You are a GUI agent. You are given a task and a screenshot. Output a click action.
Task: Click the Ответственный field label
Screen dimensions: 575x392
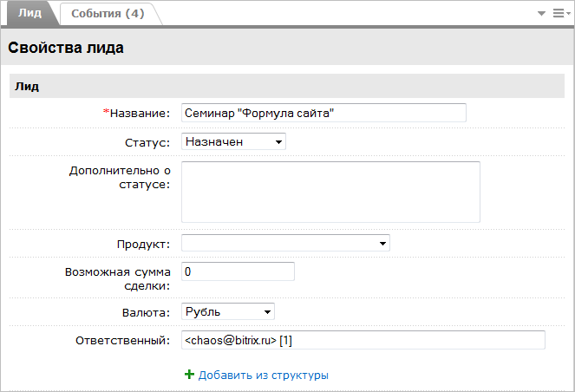[x=123, y=341]
